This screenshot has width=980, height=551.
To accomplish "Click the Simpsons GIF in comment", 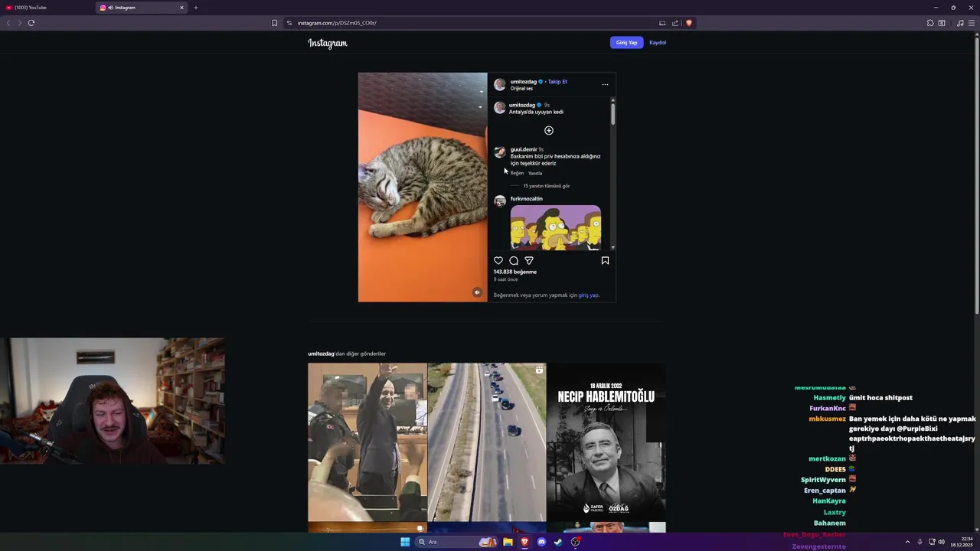I will 556,227.
